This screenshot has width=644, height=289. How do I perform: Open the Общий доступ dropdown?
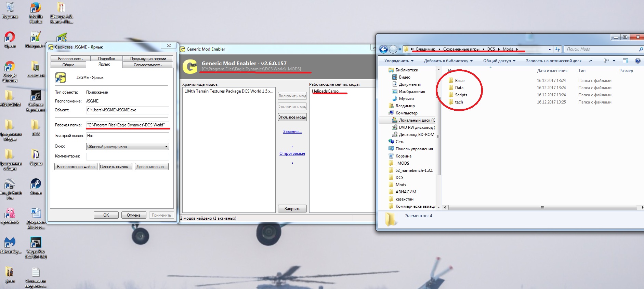(499, 61)
